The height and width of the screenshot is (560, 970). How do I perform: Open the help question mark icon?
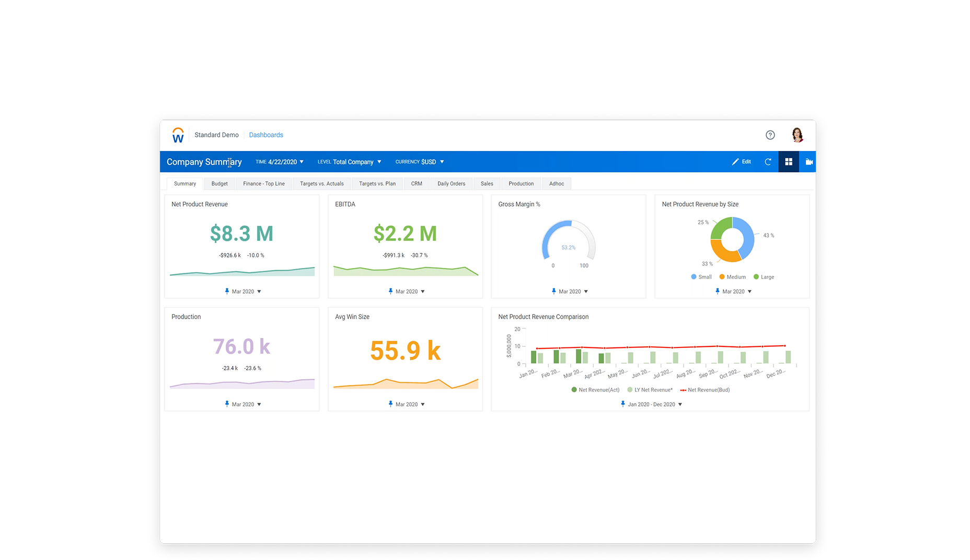click(770, 135)
